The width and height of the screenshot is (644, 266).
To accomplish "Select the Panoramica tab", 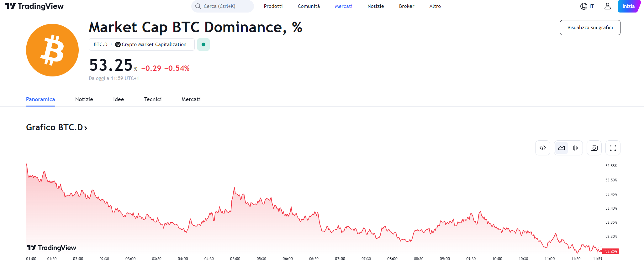I will [x=40, y=99].
